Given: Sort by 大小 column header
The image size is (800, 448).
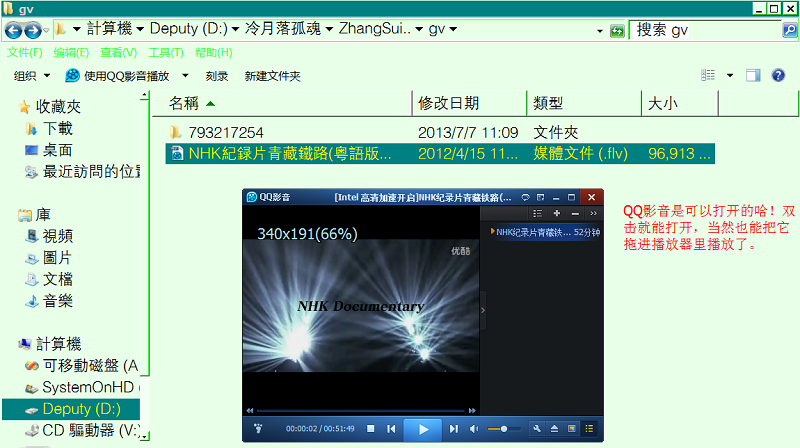Looking at the screenshot, I should coord(680,104).
